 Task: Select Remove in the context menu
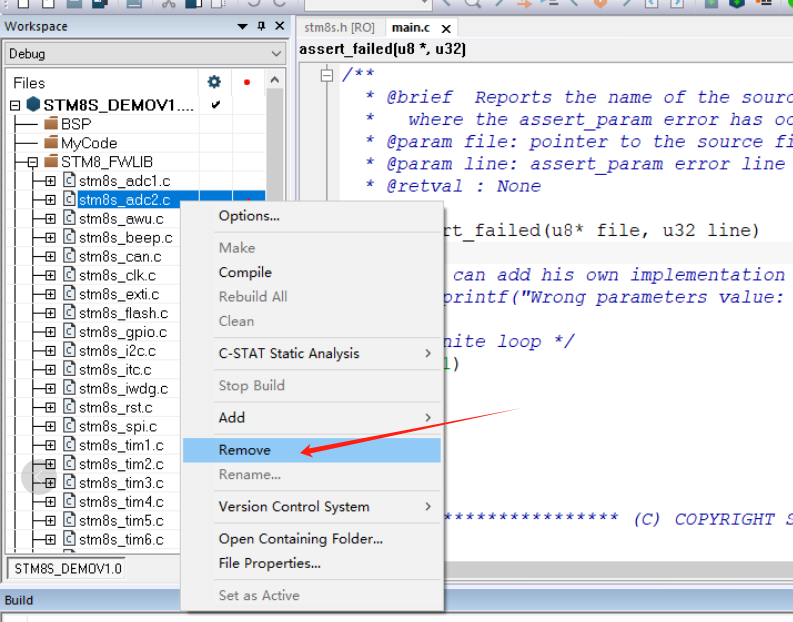pyautogui.click(x=312, y=450)
